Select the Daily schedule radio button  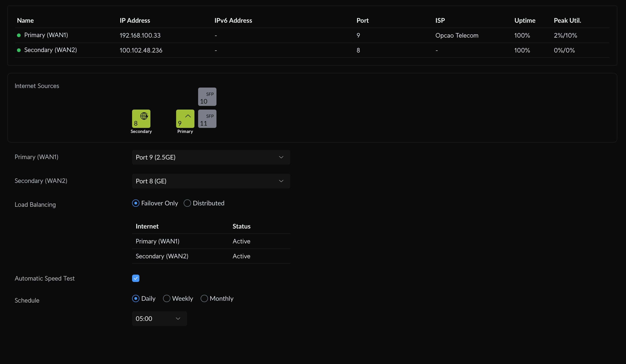click(x=136, y=298)
